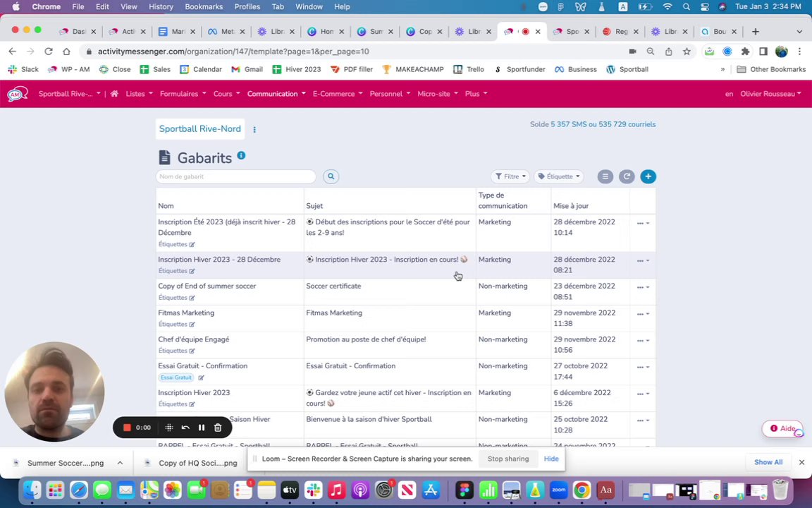Click Chrome's reload page button
The image size is (812, 508).
pos(49,52)
